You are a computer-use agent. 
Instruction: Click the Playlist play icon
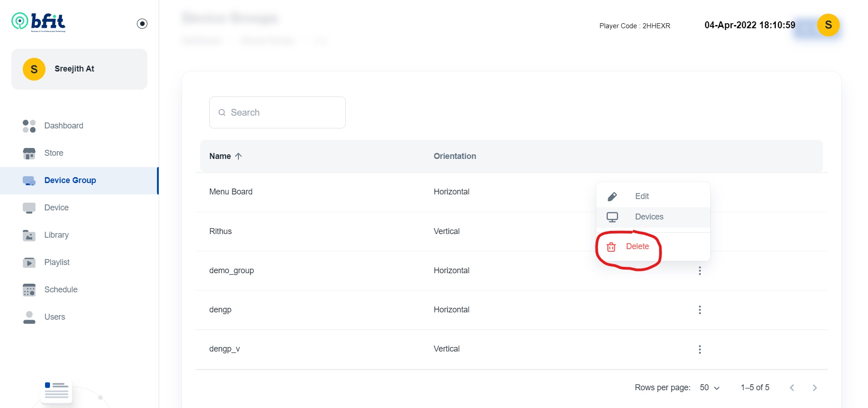tap(29, 263)
